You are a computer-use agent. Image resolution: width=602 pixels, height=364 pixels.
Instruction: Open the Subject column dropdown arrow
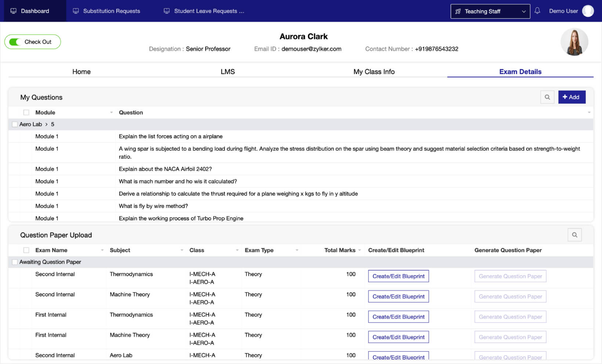[x=182, y=250]
